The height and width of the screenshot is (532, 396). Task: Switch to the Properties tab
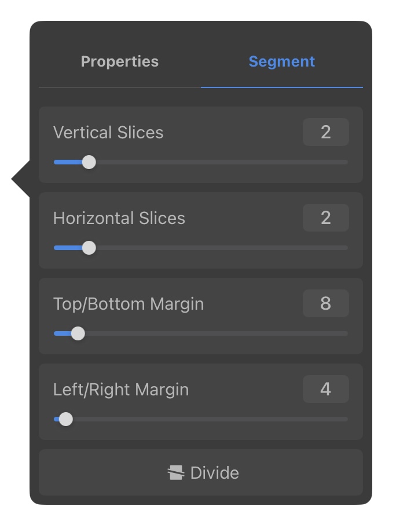pyautogui.click(x=120, y=62)
